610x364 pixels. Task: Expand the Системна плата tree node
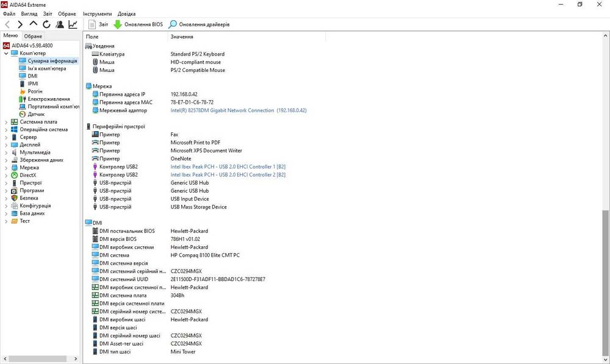(7, 122)
